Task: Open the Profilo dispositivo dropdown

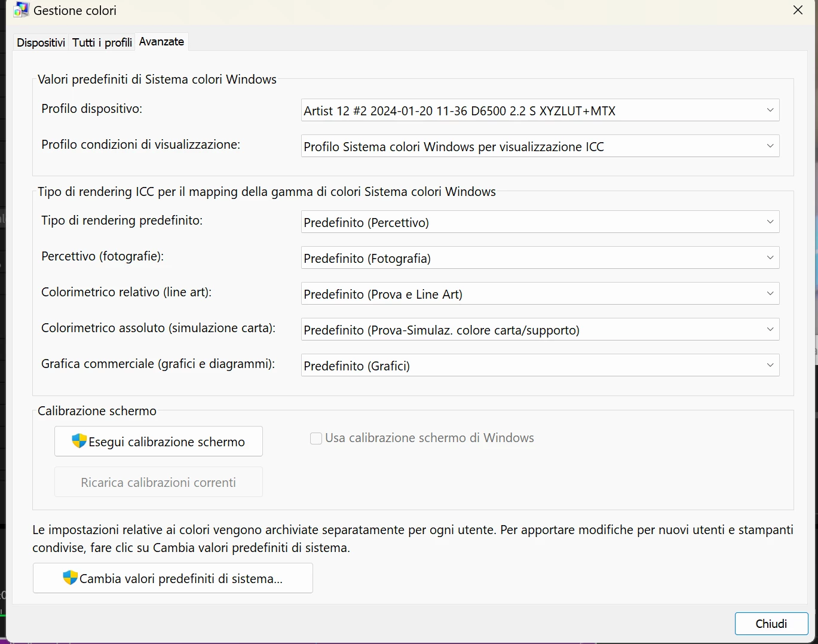Action: coord(540,111)
